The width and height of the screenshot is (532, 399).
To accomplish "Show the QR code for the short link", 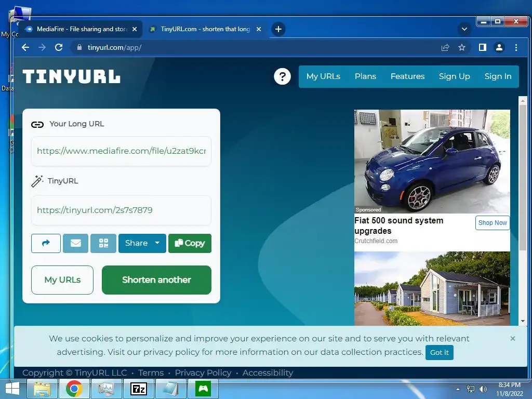I will click(x=103, y=243).
